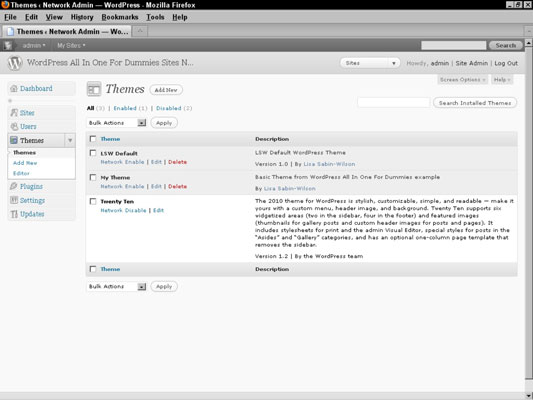The width and height of the screenshot is (533, 400).
Task: Collapse the Themes sidebar menu arrow
Action: [70, 140]
